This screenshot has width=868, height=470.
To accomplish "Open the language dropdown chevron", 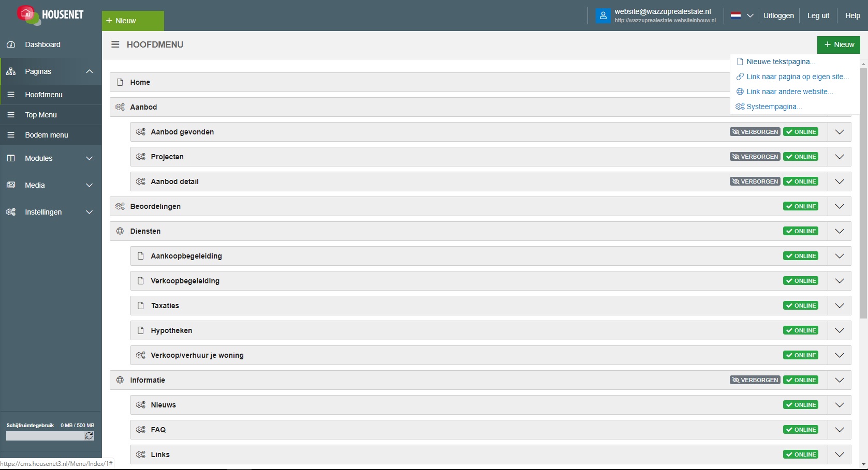I will coord(749,16).
